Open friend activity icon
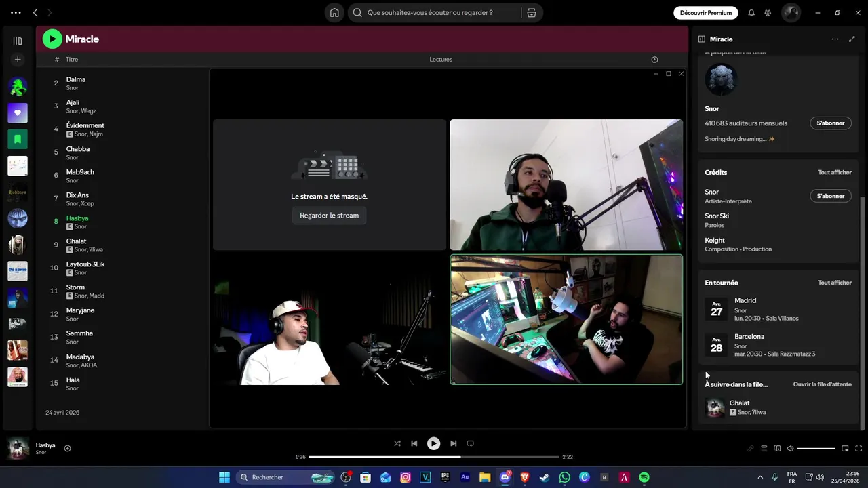Viewport: 868px width, 488px height. pyautogui.click(x=768, y=13)
